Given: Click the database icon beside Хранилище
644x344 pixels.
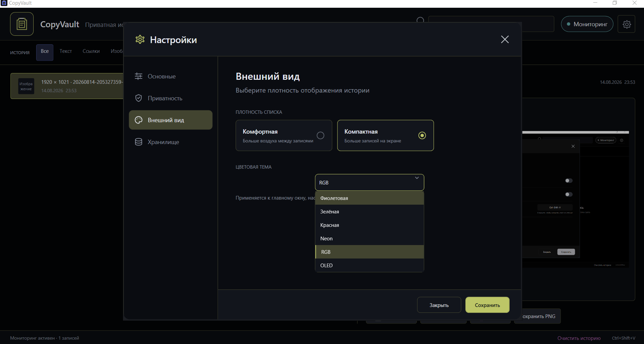Looking at the screenshot, I should 138,142.
